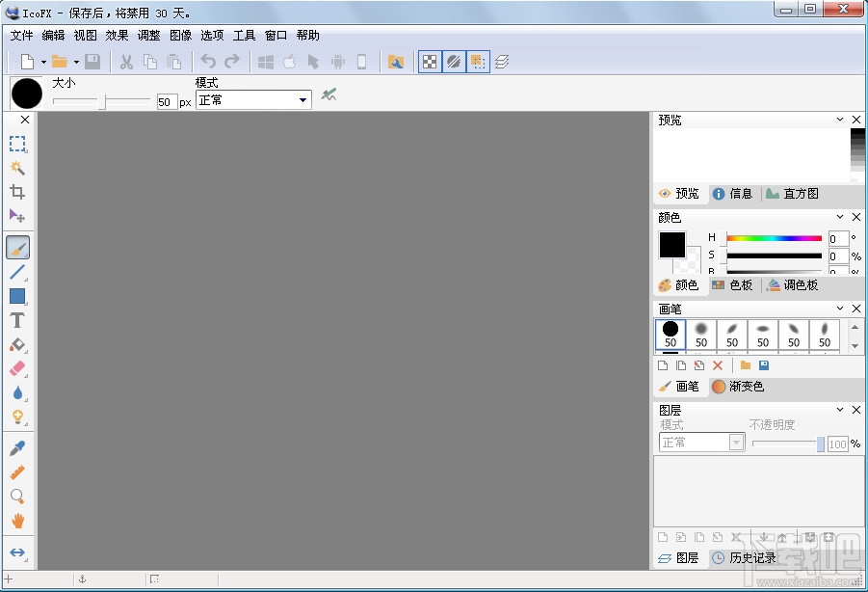Expand the 画笔 panel options chevron

pyautogui.click(x=840, y=308)
